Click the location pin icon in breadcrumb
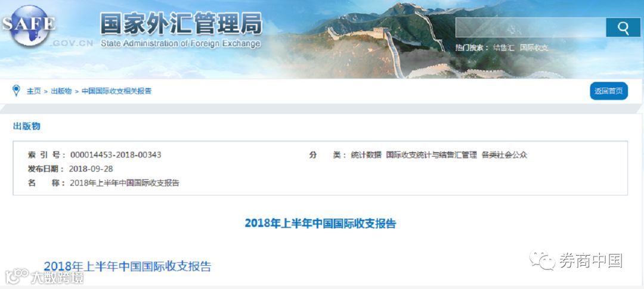This screenshot has width=644, height=289. (16, 91)
